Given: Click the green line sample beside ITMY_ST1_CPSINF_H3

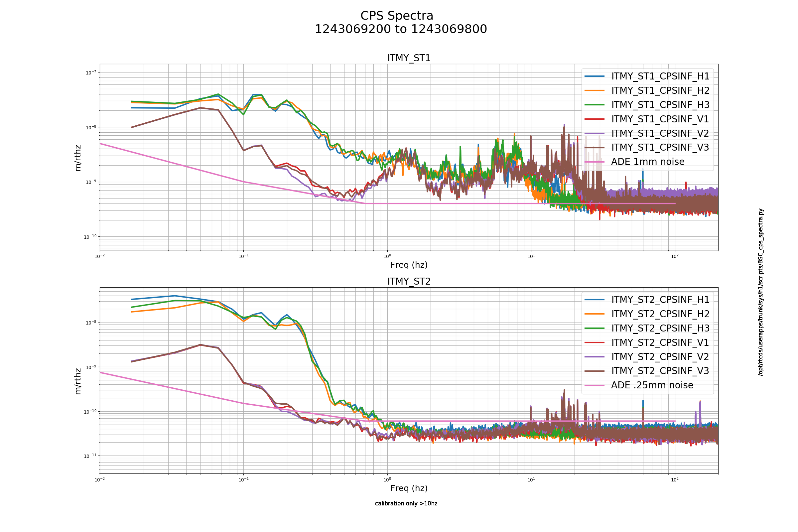Looking at the screenshot, I should point(595,105).
